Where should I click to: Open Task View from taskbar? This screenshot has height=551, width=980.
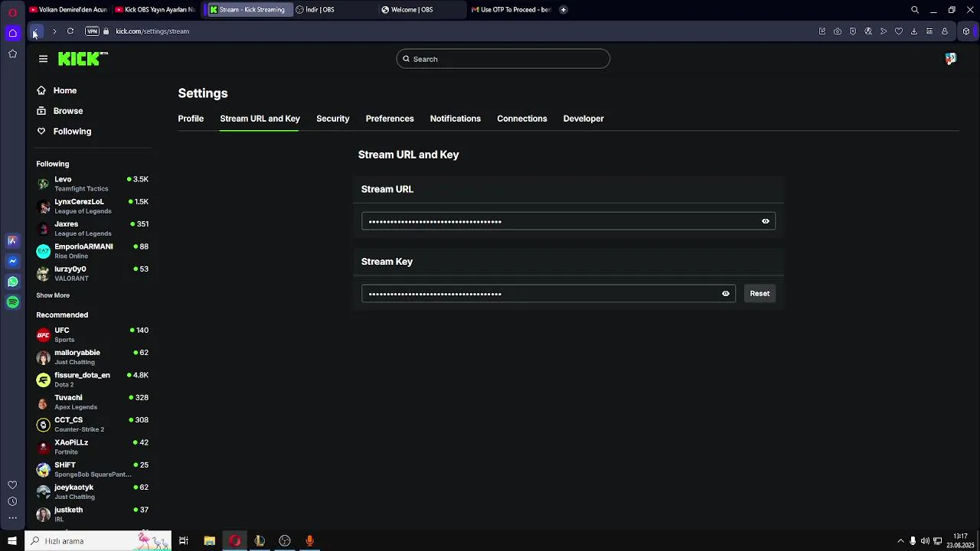coord(184,541)
